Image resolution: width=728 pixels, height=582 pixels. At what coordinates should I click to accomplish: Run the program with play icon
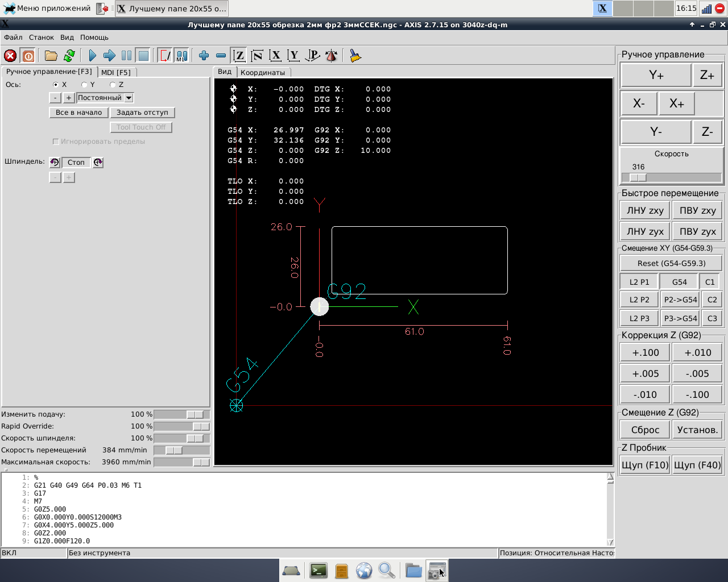(x=92, y=56)
